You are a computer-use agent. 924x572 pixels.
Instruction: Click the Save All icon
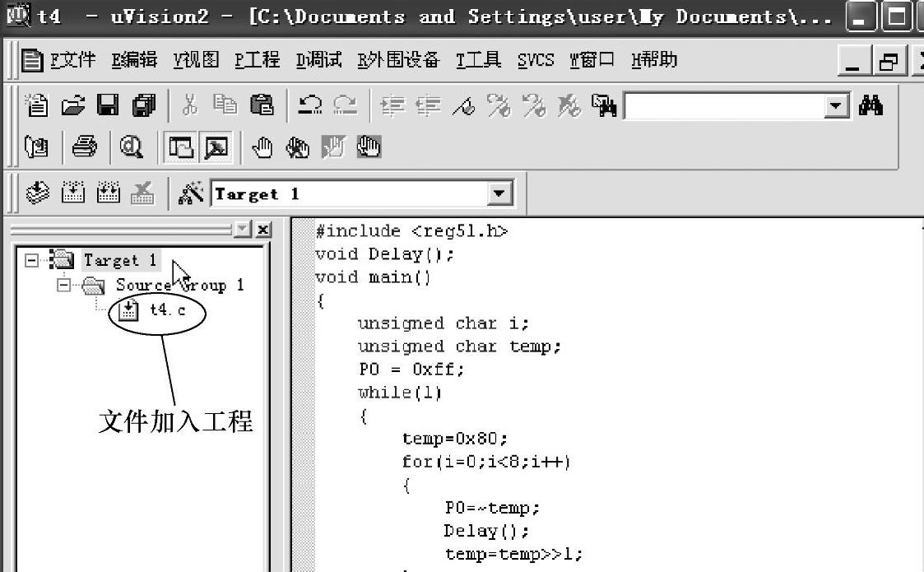click(x=144, y=105)
